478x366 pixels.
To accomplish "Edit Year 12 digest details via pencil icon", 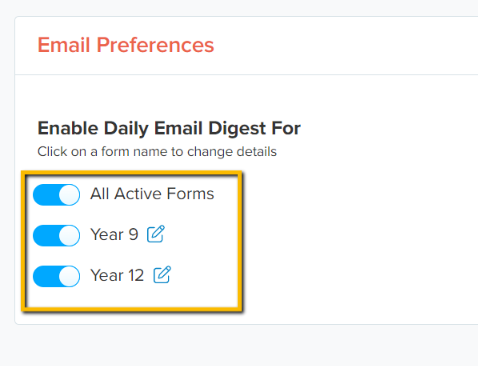I will [x=162, y=275].
